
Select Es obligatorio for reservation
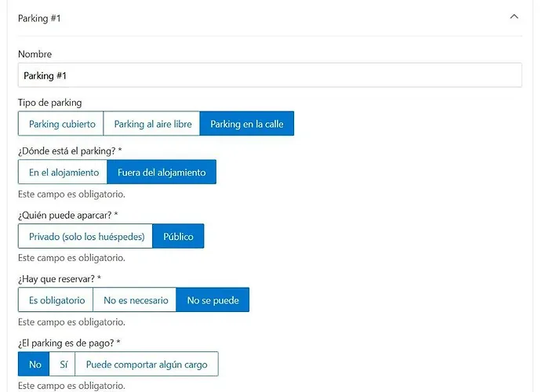point(56,300)
